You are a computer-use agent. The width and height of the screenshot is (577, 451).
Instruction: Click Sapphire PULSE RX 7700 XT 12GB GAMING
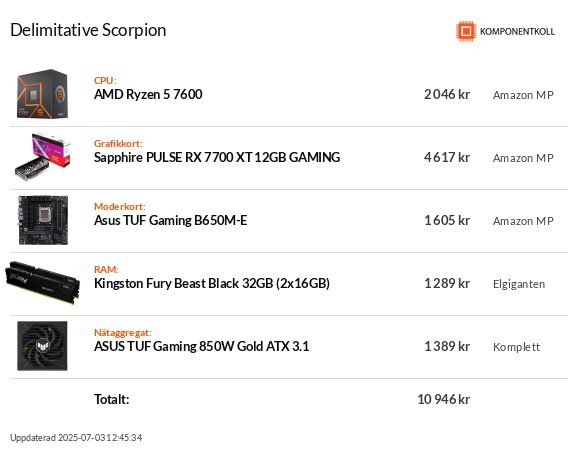point(217,157)
